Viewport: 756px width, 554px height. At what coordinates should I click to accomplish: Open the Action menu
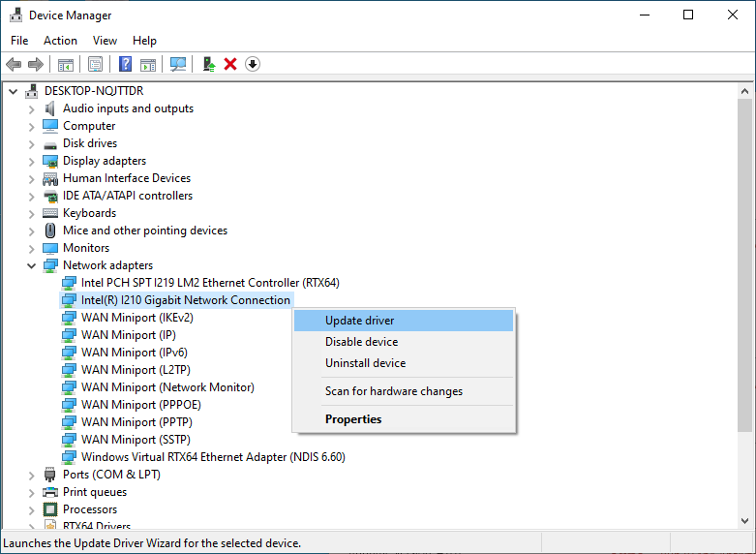click(60, 41)
